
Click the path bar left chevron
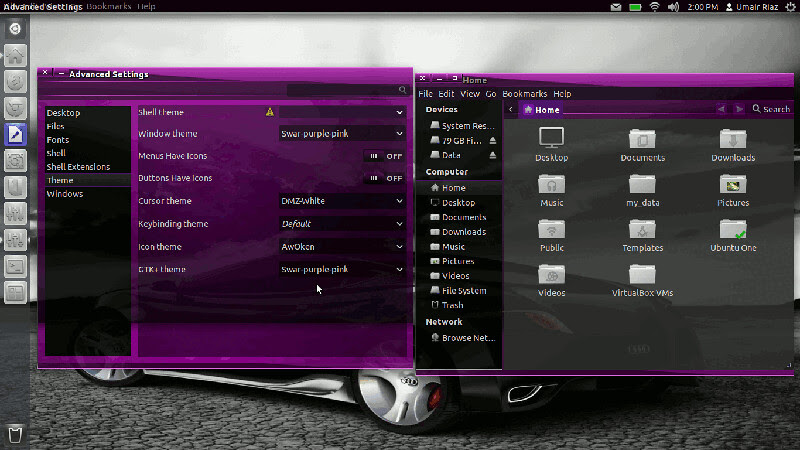coord(511,109)
